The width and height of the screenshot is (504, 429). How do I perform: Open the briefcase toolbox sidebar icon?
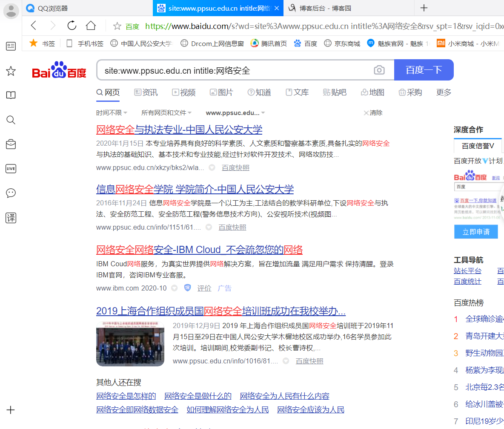pyautogui.click(x=11, y=144)
